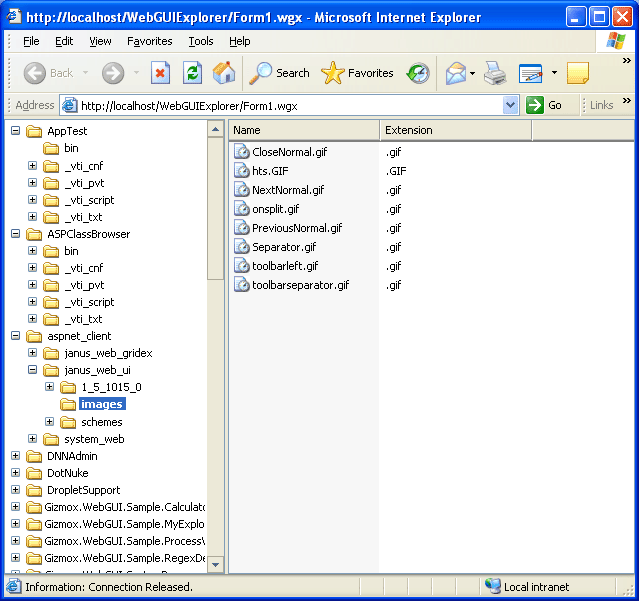
Task: Open the Help menu
Action: pos(240,41)
